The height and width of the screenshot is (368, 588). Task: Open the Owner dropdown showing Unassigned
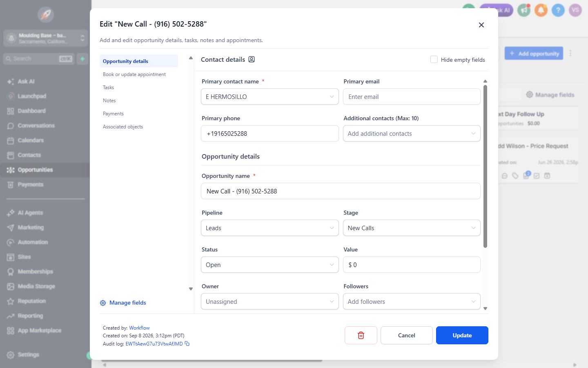click(x=270, y=301)
